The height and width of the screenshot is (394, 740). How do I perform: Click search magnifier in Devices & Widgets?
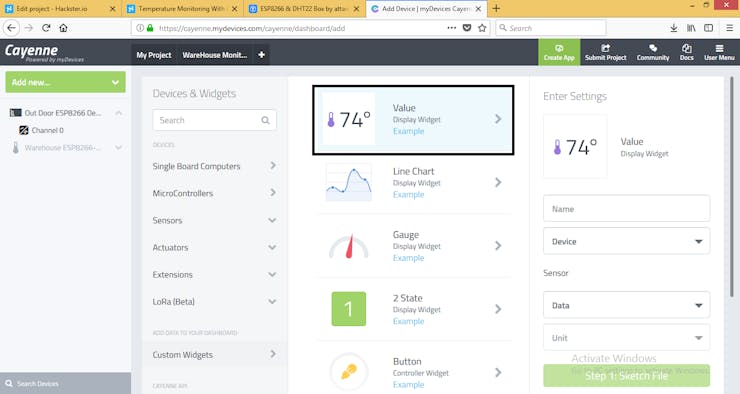[266, 120]
